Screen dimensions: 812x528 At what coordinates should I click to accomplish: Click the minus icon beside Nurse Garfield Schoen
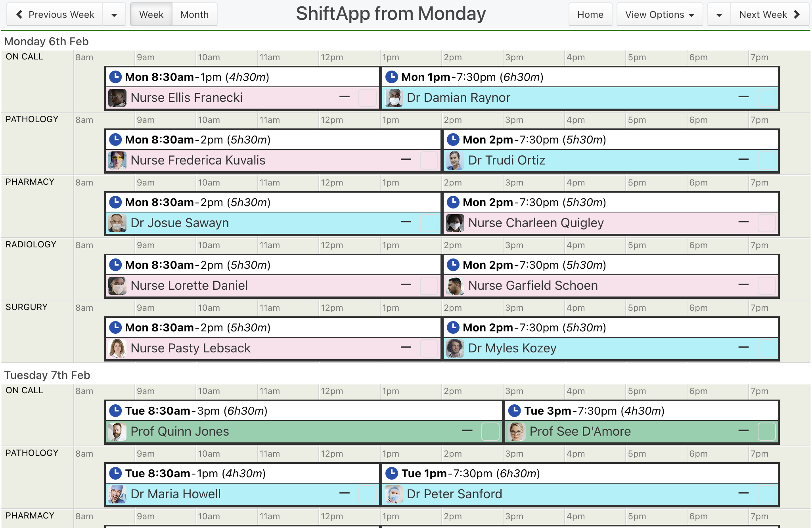coord(744,285)
